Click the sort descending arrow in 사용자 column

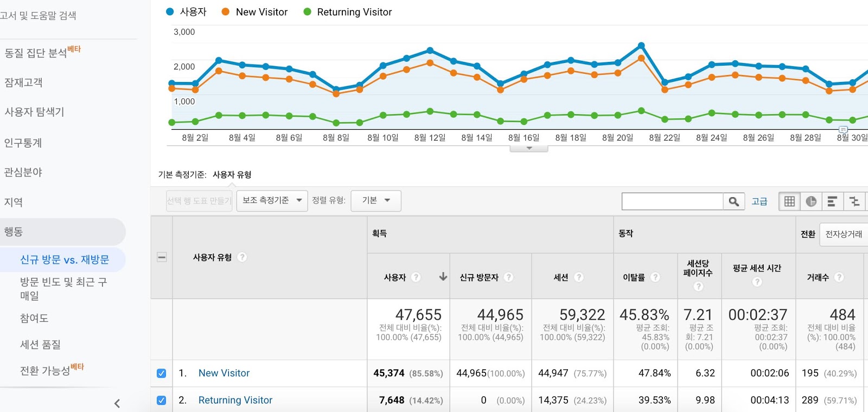[443, 277]
